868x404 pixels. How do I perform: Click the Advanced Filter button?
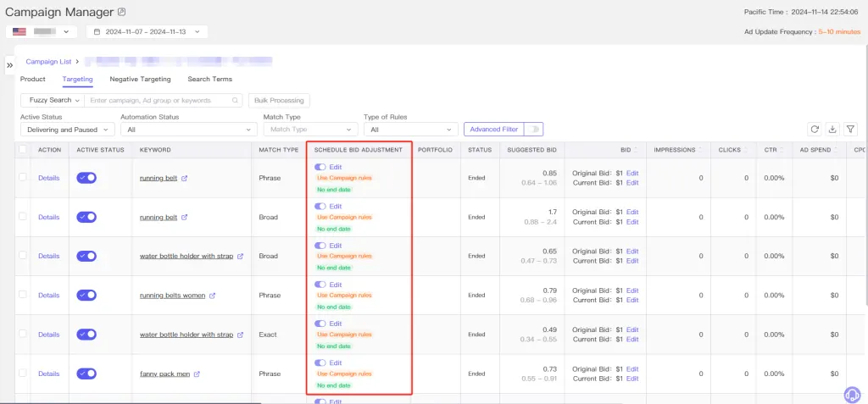point(494,129)
